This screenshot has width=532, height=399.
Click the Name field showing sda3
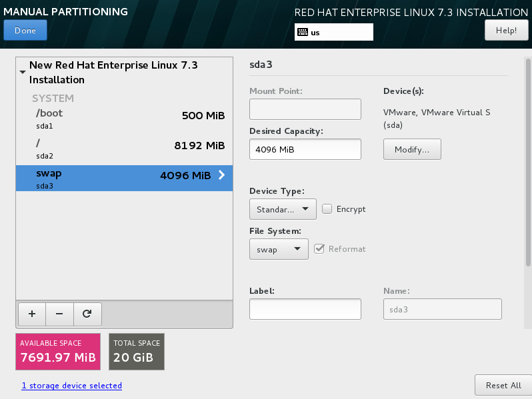coord(443,309)
